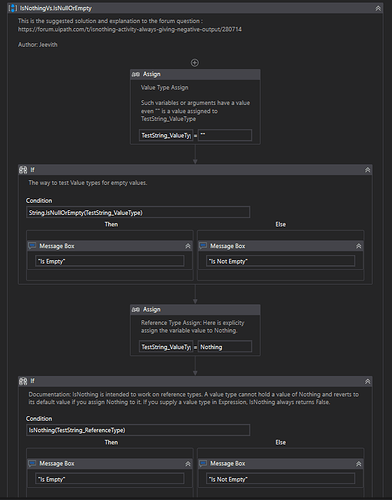Image resolution: width=392 pixels, height=500 pixels.
Task: Click the sequence icon beside IsNothingVs.IsNullOrEmpty
Action: [x=13, y=8]
